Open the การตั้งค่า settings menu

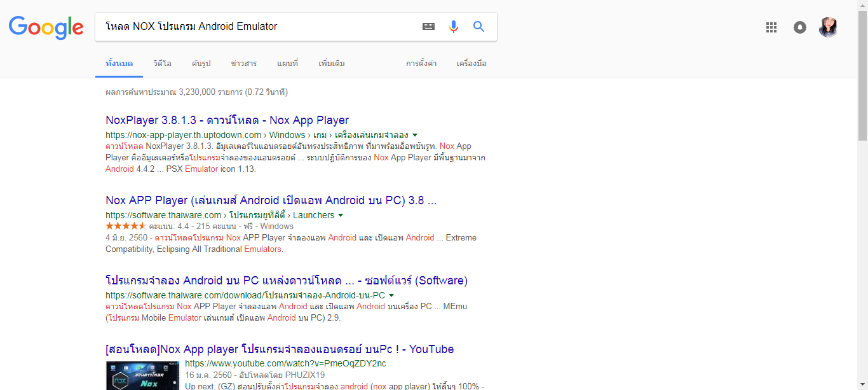click(x=421, y=64)
